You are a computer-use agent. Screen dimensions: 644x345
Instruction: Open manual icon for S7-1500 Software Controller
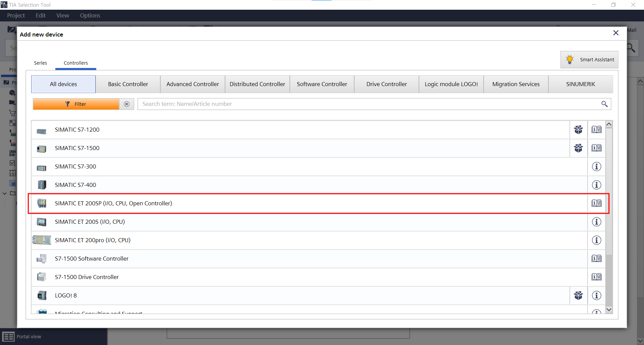coord(596,259)
